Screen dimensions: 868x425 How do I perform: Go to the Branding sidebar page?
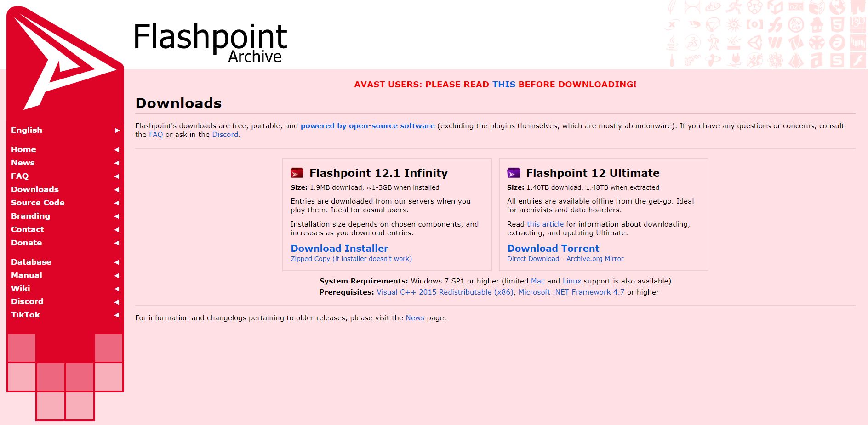pyautogui.click(x=30, y=216)
